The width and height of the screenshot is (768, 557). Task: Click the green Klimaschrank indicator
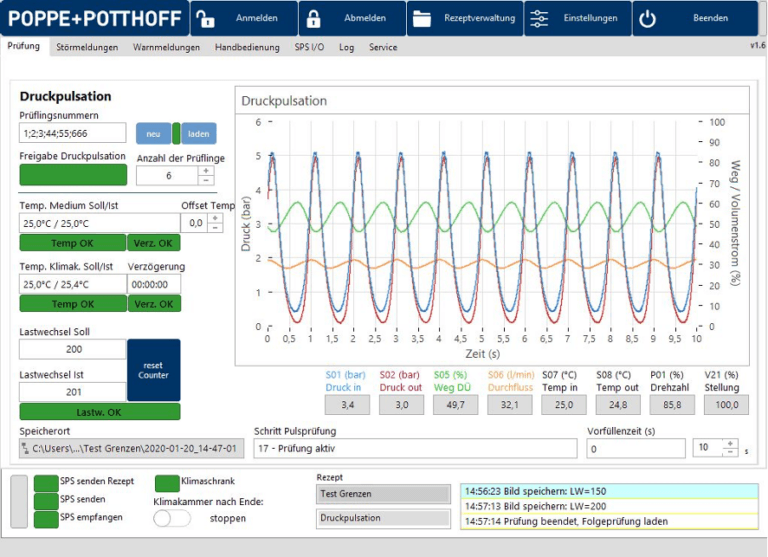pyautogui.click(x=167, y=482)
